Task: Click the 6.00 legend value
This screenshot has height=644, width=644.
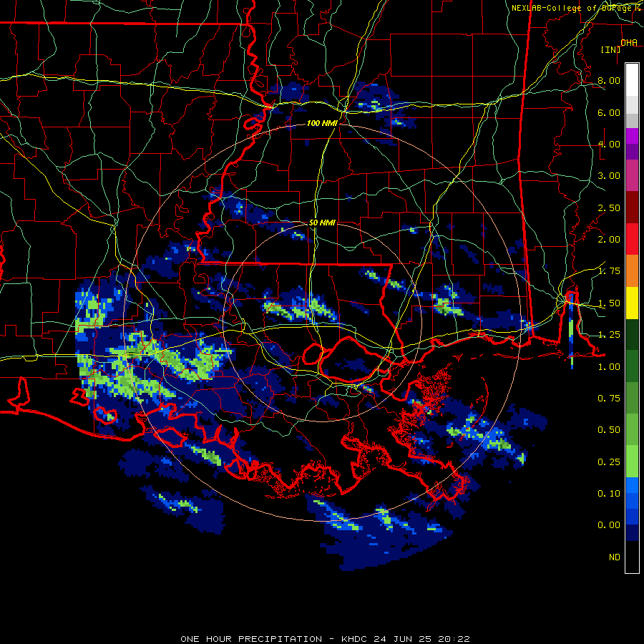Action: click(609, 112)
